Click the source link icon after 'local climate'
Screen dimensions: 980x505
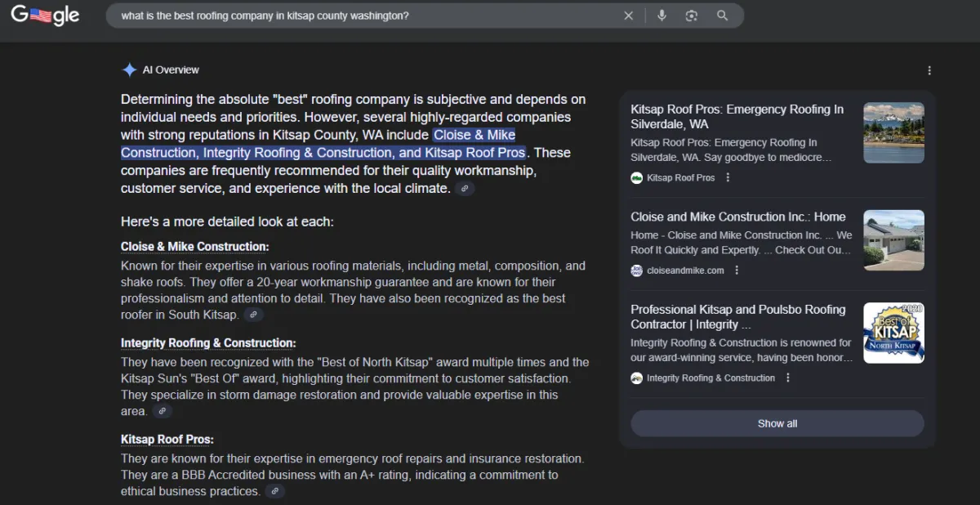465,189
